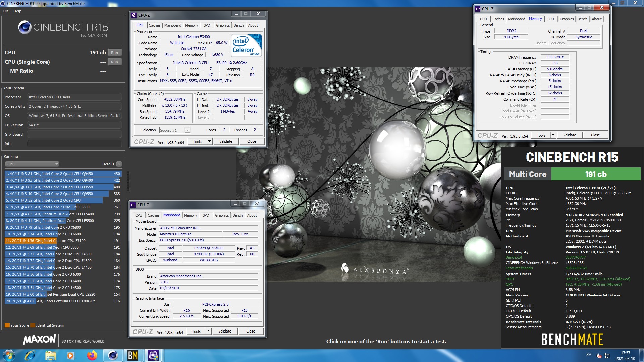Viewport: 644px width, 362px height.
Task: Launch Internet Explorer from the taskbar
Action: click(x=30, y=355)
